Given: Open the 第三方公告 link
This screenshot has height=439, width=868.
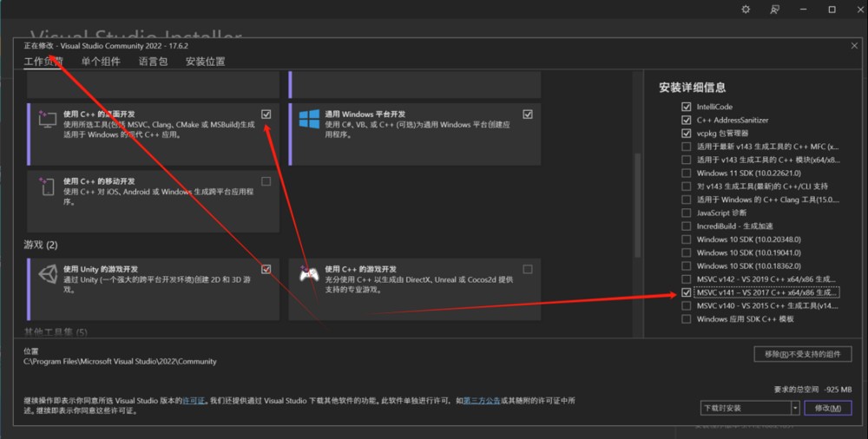Looking at the screenshot, I should pos(482,400).
